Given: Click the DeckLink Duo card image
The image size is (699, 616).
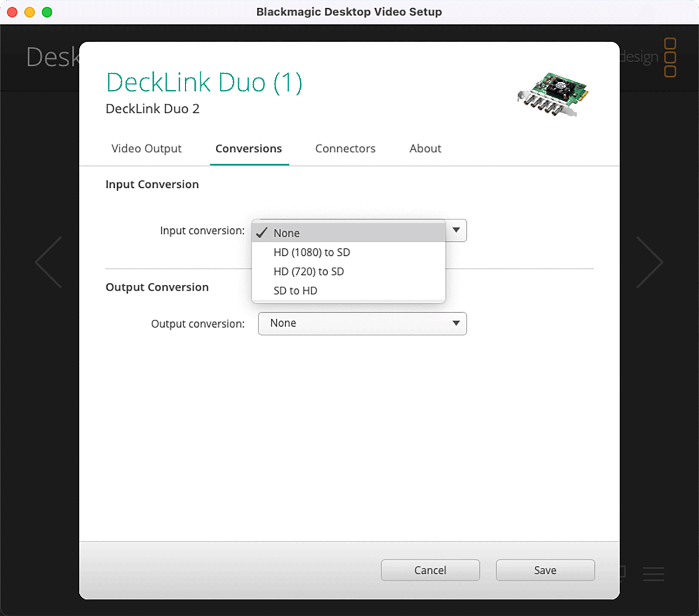Looking at the screenshot, I should pos(553,94).
